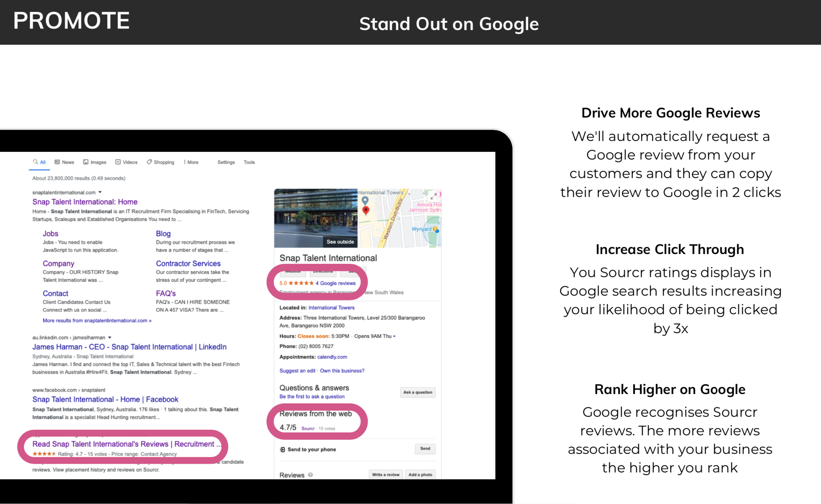Click the grey map marker above pin
Screen dimensions: 821x504
click(365, 200)
